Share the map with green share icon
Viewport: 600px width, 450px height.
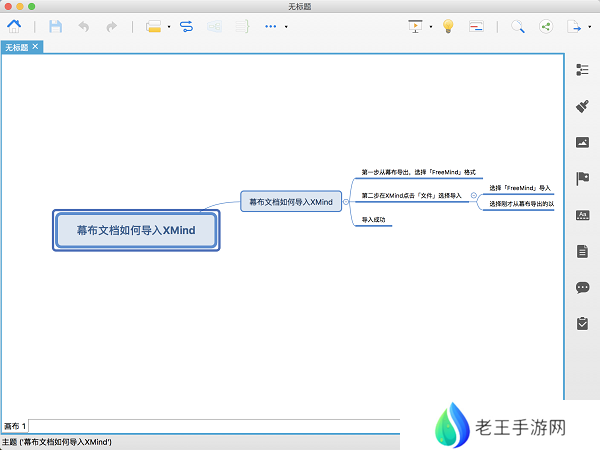(546, 26)
